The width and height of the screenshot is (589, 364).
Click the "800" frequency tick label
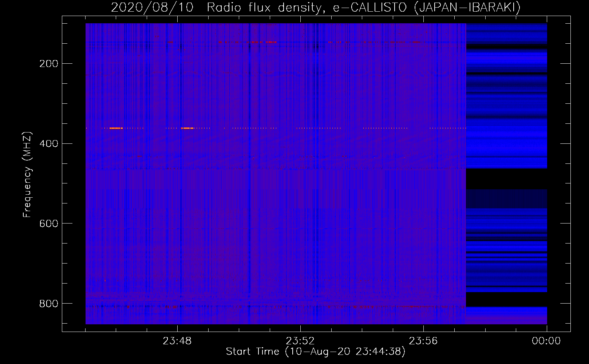tap(49, 304)
